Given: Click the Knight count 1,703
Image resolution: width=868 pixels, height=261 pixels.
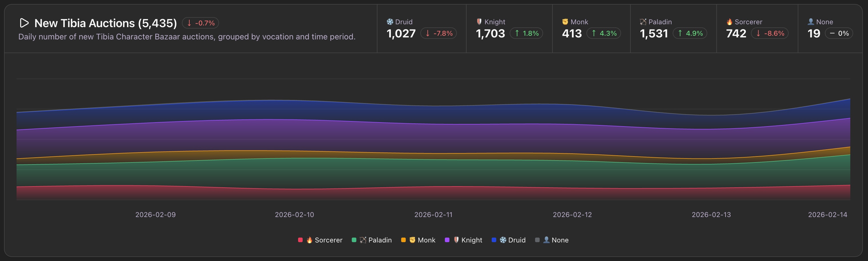Looking at the screenshot, I should coord(490,33).
